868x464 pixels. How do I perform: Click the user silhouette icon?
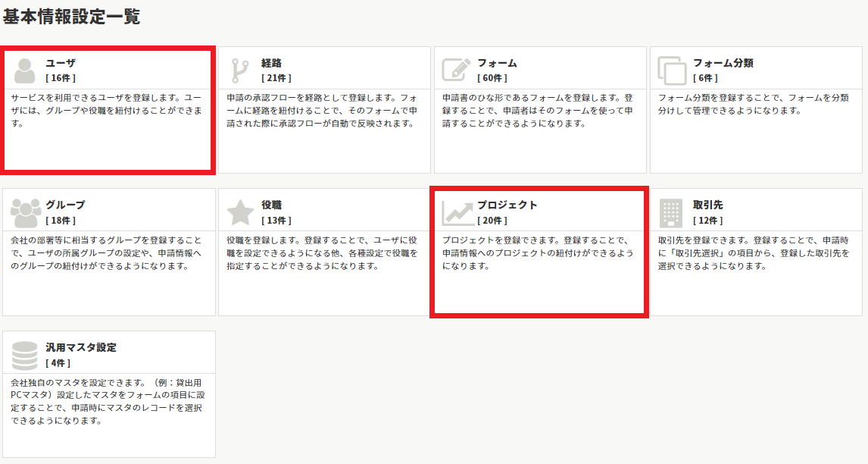25,70
